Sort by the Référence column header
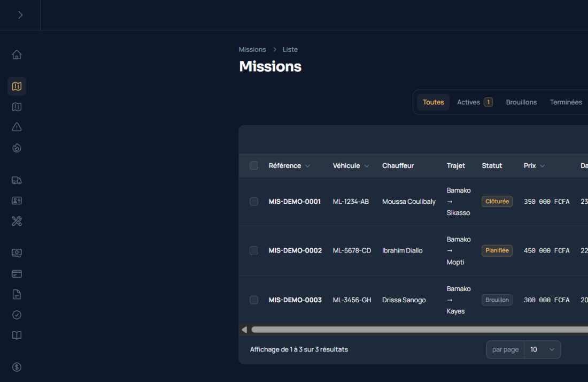 (289, 165)
